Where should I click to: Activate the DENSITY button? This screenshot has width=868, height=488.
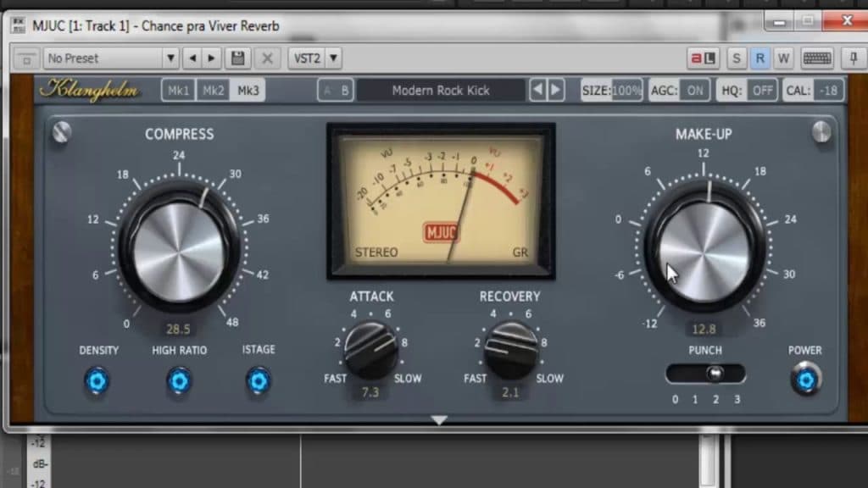pyautogui.click(x=97, y=381)
